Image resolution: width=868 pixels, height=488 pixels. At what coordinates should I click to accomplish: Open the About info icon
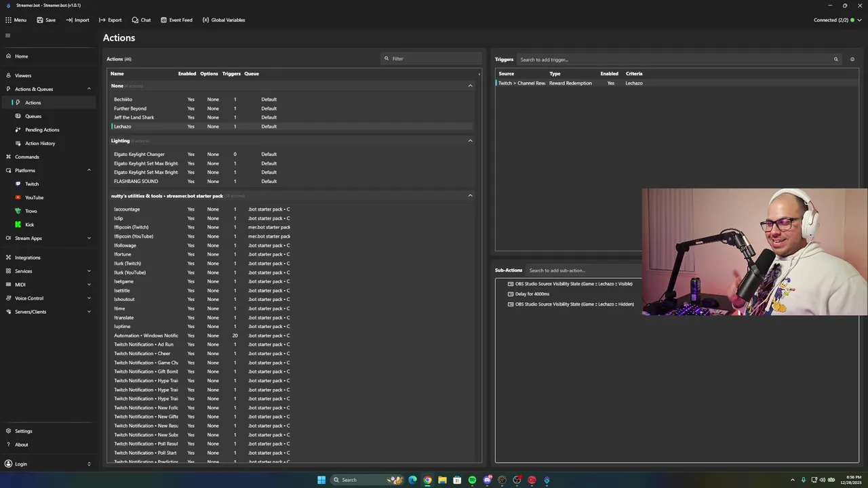8,445
